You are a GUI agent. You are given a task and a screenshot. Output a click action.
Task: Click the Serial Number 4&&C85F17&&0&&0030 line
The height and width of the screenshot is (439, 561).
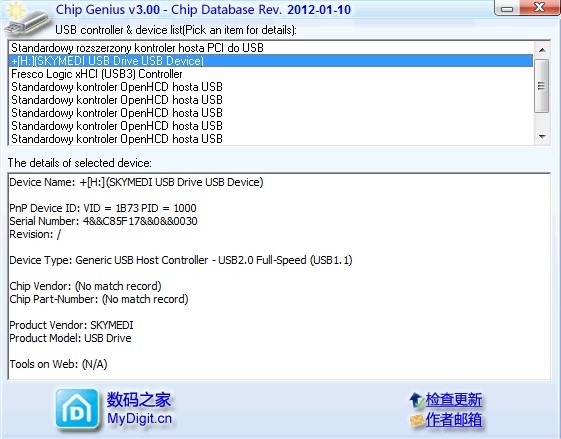tap(103, 221)
